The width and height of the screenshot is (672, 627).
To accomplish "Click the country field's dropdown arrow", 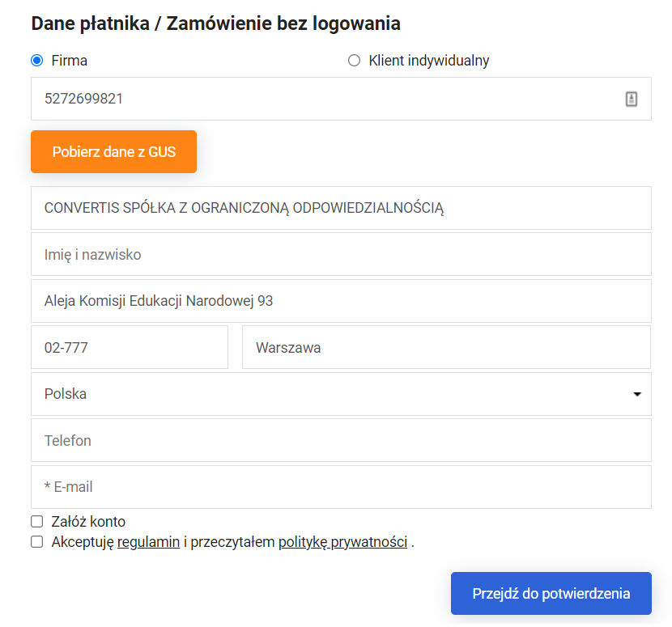I will click(x=637, y=394).
